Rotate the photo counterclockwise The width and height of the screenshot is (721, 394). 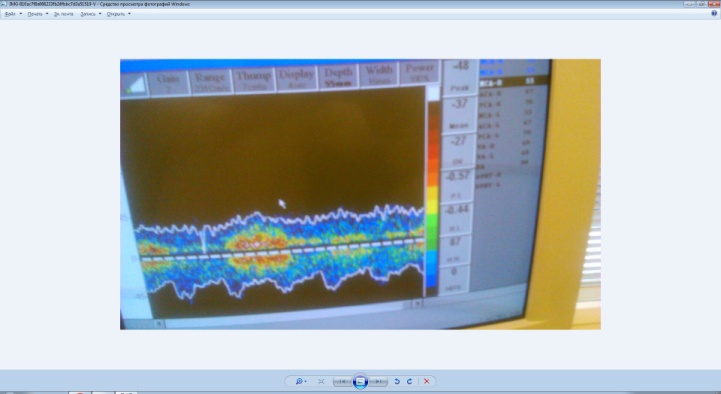coord(397,381)
